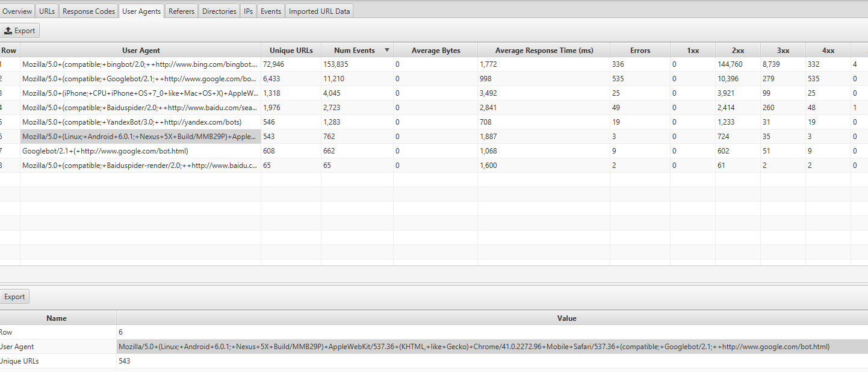Sort by User Agent column header
This screenshot has height=372, width=868.
coord(141,51)
